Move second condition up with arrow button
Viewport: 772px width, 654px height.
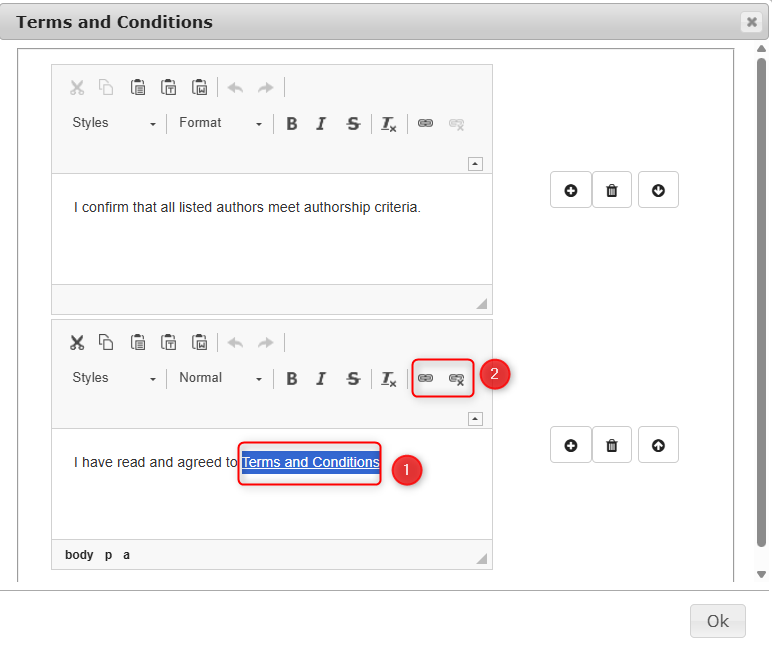point(658,445)
